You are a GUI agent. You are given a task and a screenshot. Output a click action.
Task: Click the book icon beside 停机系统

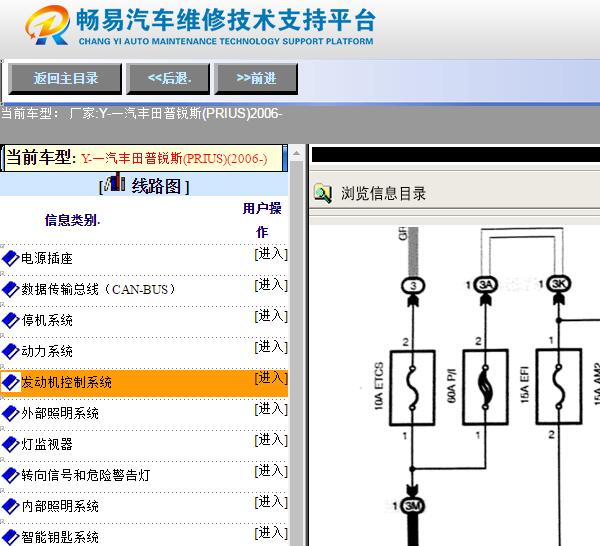point(10,320)
